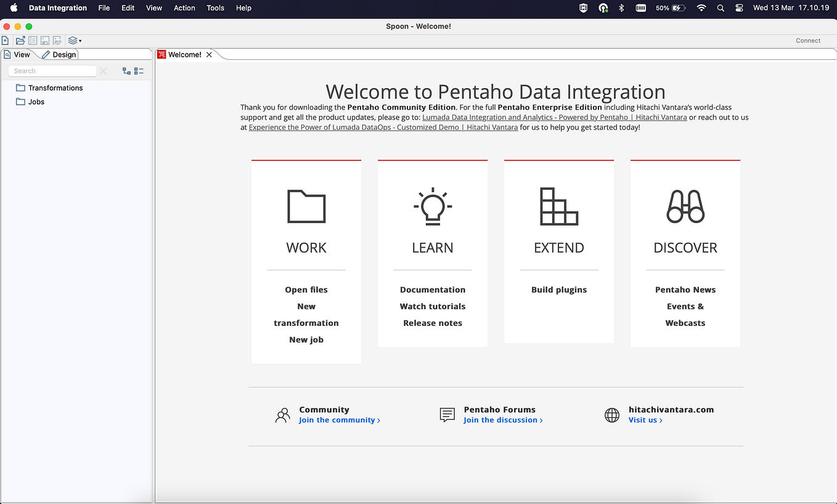Save the current file via the Save icon
The image size is (837, 504).
pyautogui.click(x=44, y=41)
